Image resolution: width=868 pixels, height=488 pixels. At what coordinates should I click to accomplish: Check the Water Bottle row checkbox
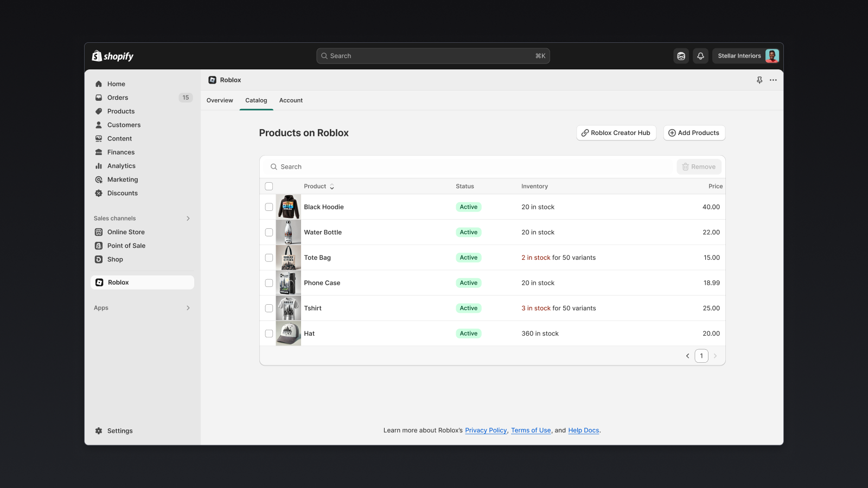point(269,232)
